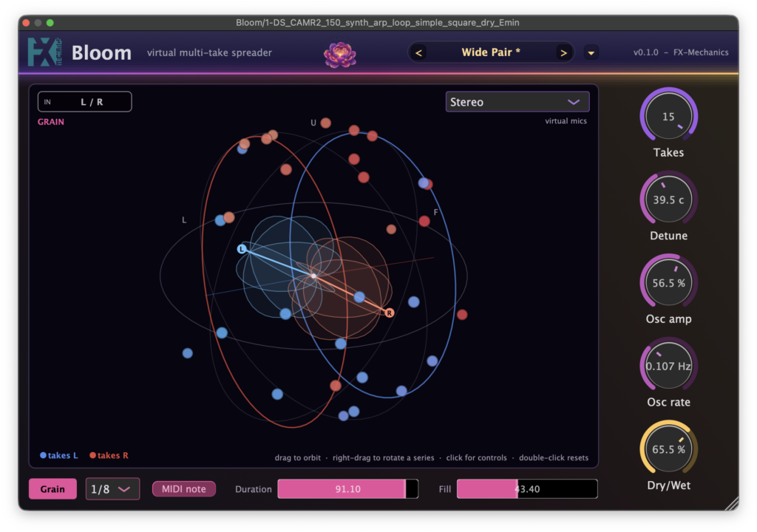Click the double-click resets hint text
The height and width of the screenshot is (532, 757).
pos(554,457)
